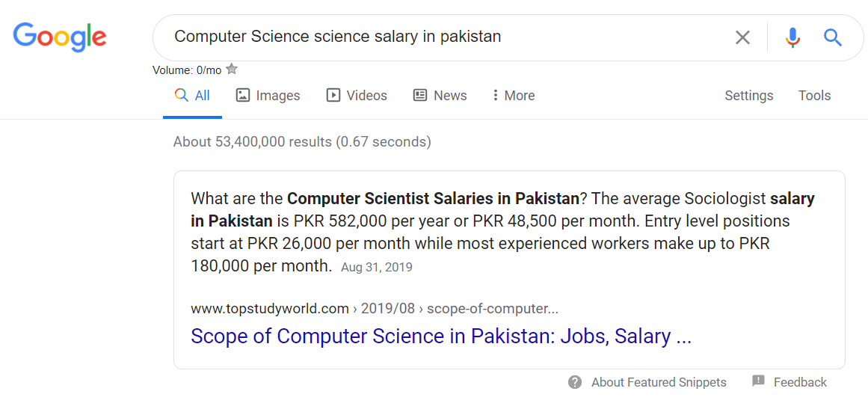The width and height of the screenshot is (868, 412).
Task: Click the Feedback flag icon
Action: click(x=758, y=381)
